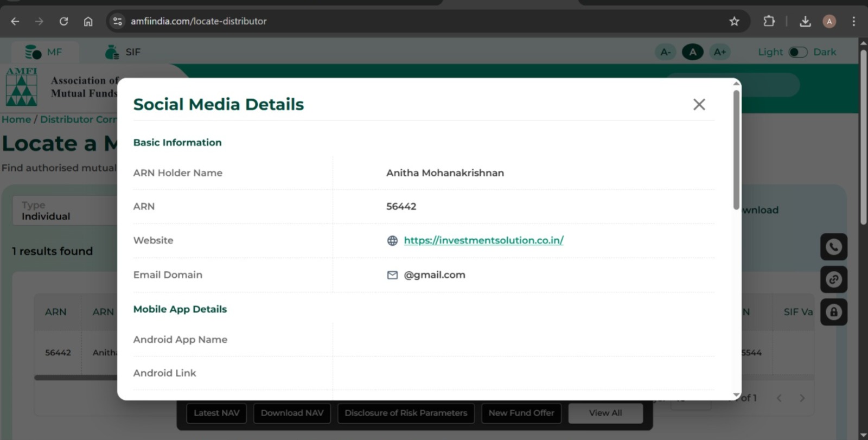
Task: Select the ARN value 56442 in dialog
Action: 401,207
